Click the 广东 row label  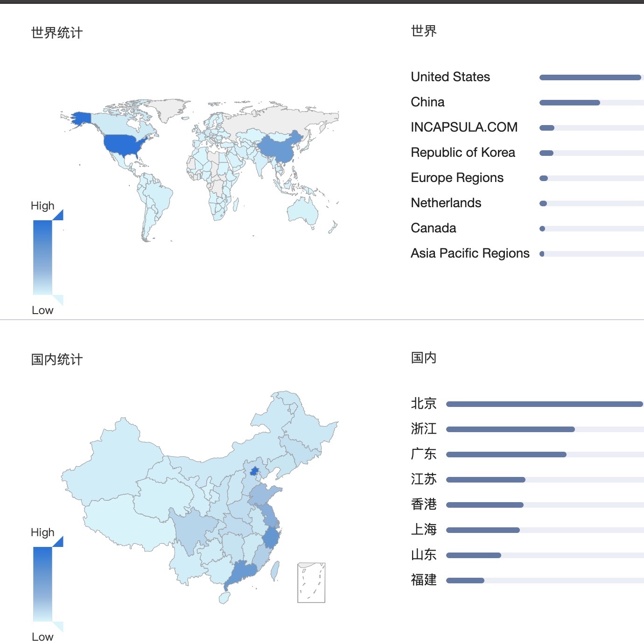tap(424, 454)
